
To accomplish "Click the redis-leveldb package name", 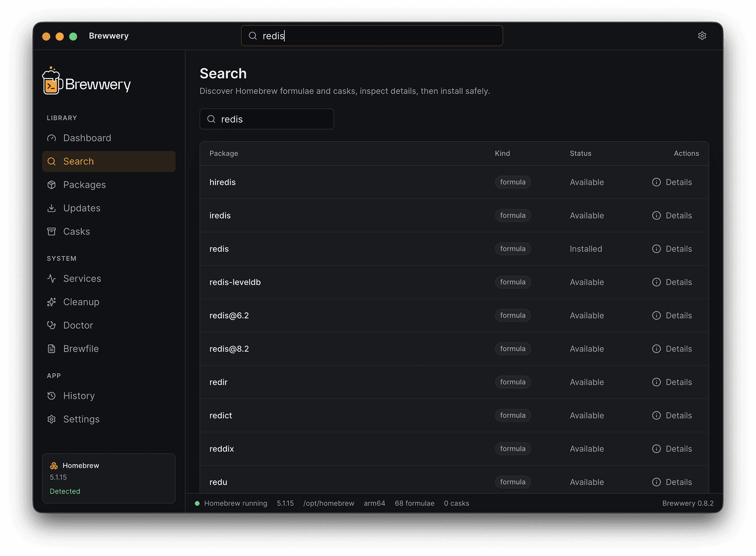I will pos(235,282).
